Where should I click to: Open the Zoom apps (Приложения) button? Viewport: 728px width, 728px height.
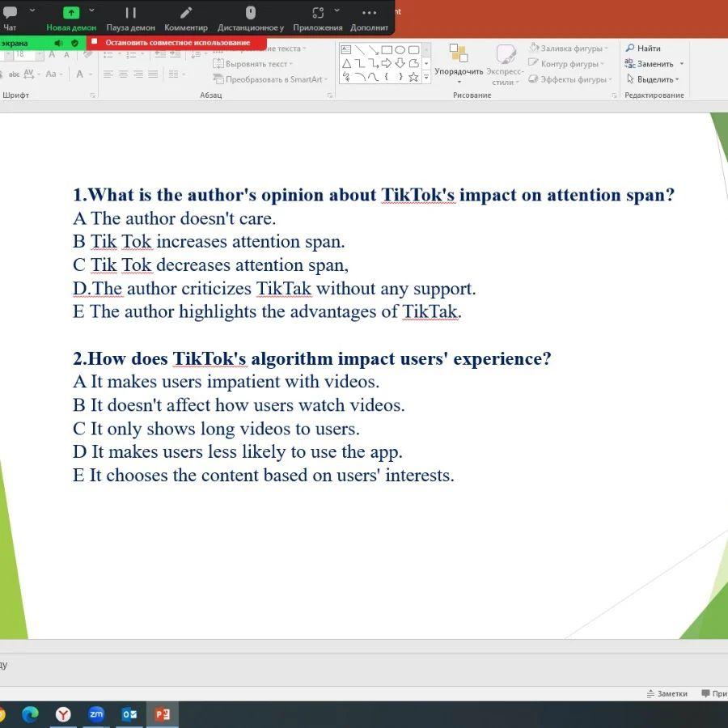318,18
